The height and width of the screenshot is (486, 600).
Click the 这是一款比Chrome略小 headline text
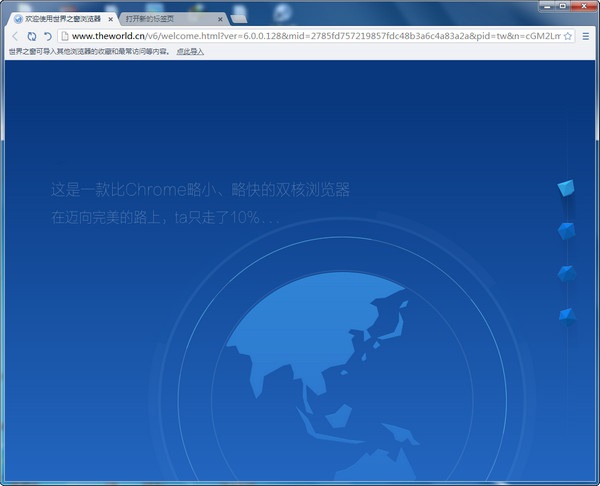[200, 189]
